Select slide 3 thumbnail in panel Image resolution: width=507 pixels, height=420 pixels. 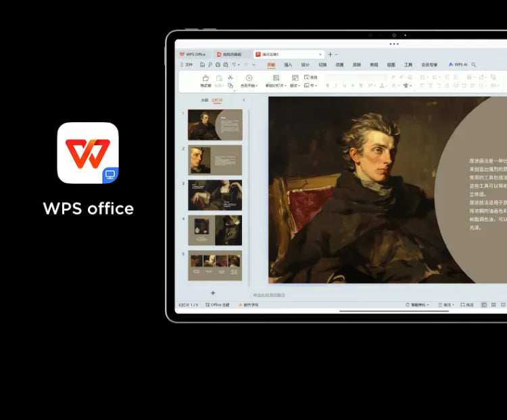pos(215,195)
